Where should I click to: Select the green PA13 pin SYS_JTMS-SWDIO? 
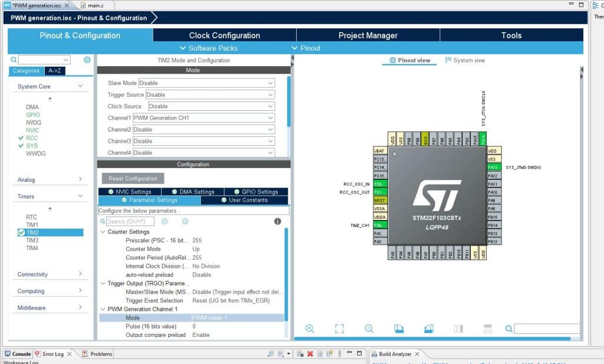(x=494, y=167)
